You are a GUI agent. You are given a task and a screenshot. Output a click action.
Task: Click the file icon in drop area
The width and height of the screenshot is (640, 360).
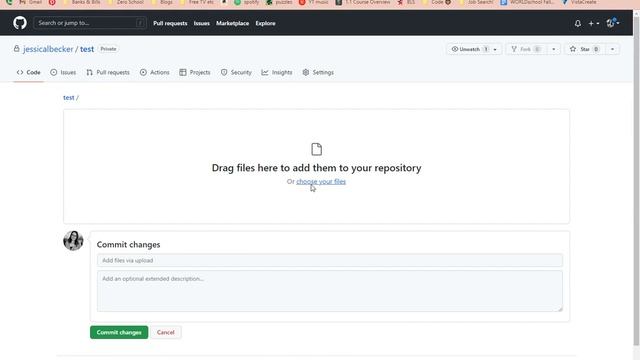316,149
